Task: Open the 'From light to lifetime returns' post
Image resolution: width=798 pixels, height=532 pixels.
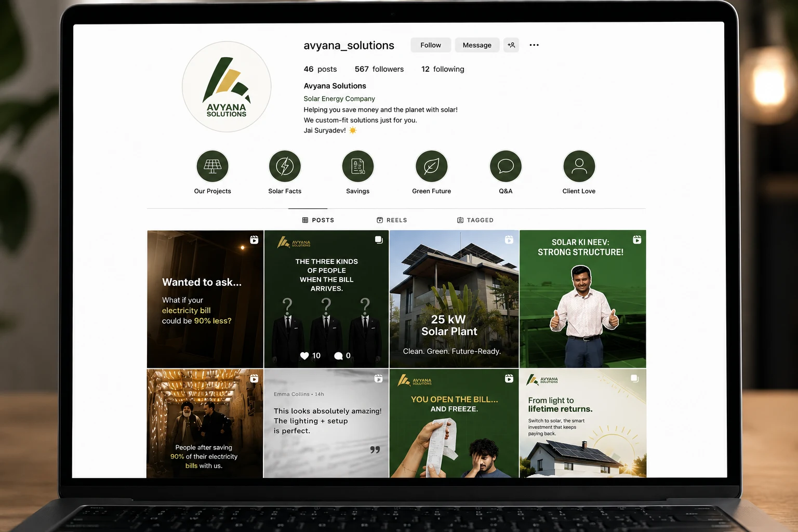Action: coord(583,423)
